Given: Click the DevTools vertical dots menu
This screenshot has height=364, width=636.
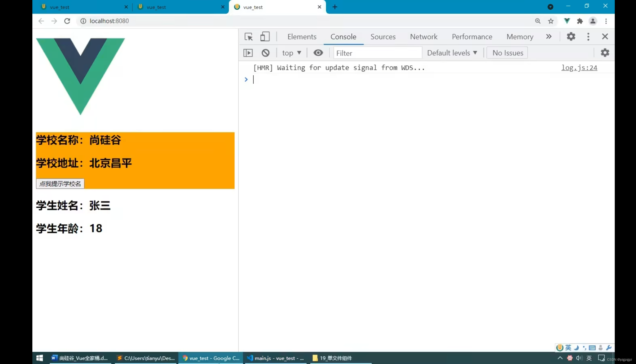Looking at the screenshot, I should 588,37.
